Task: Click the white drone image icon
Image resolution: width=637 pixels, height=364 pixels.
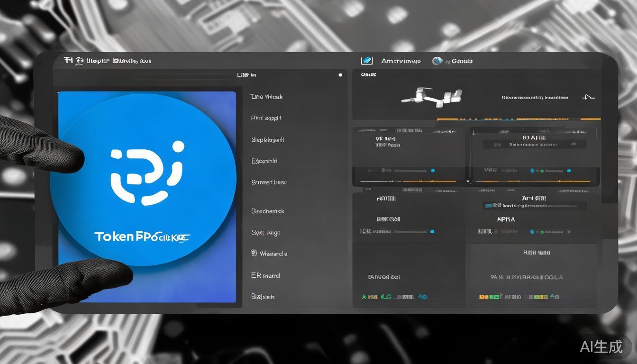Action: [x=432, y=96]
